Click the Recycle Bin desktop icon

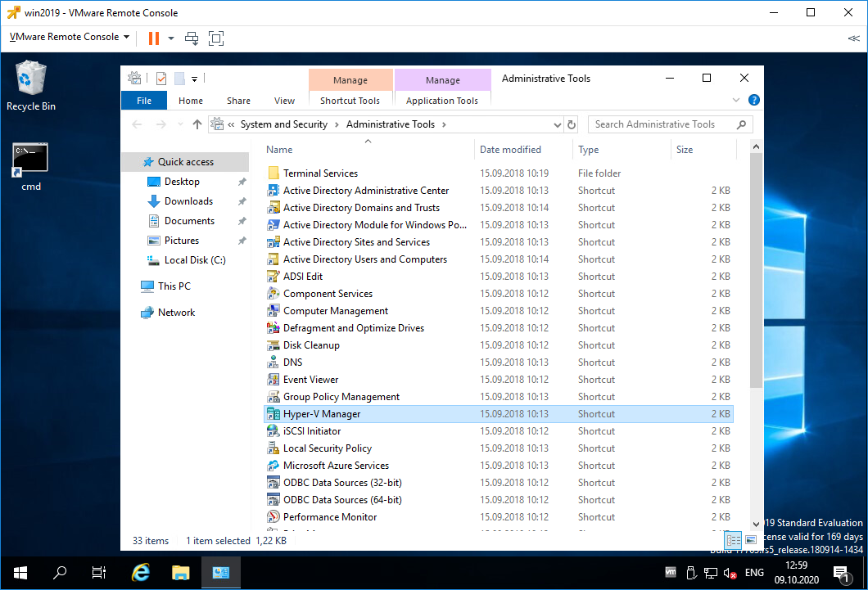pos(31,86)
